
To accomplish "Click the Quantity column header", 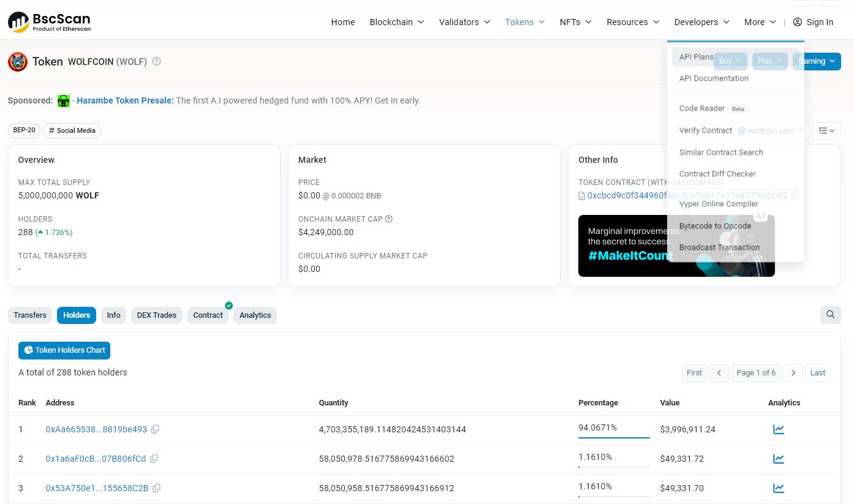I will (333, 402).
